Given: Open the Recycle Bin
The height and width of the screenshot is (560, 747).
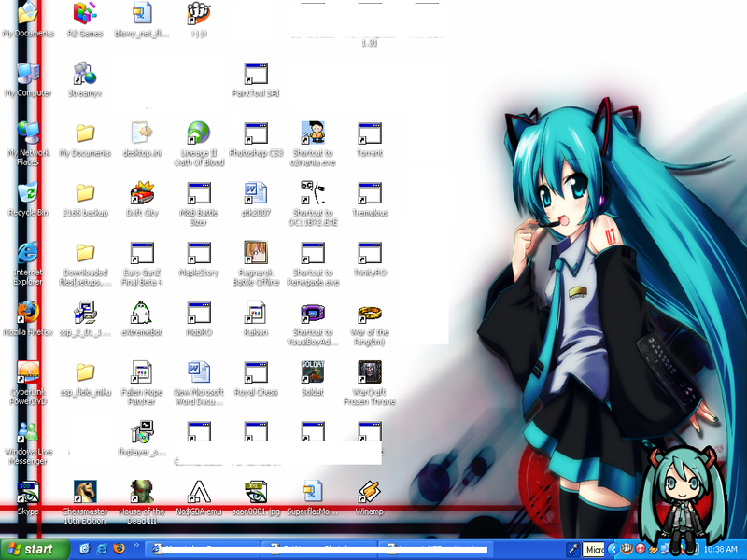Looking at the screenshot, I should pyautogui.click(x=28, y=193).
